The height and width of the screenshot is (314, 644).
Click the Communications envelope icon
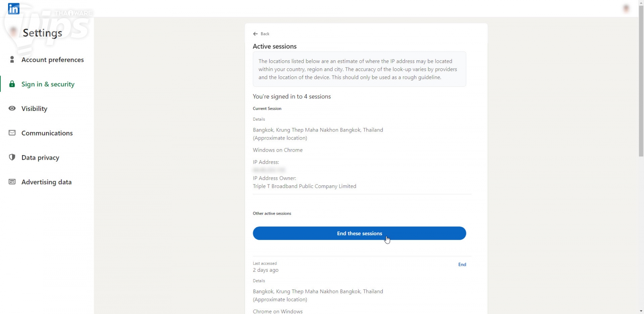(x=12, y=133)
